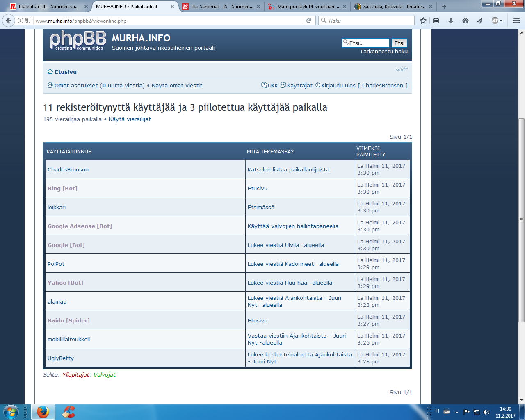Image resolution: width=525 pixels, height=420 pixels.
Task: Click the tracking protection shield icon
Action: [x=28, y=21]
